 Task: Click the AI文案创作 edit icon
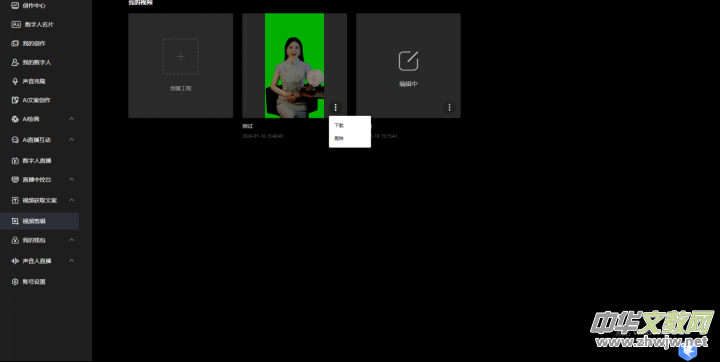(x=15, y=100)
